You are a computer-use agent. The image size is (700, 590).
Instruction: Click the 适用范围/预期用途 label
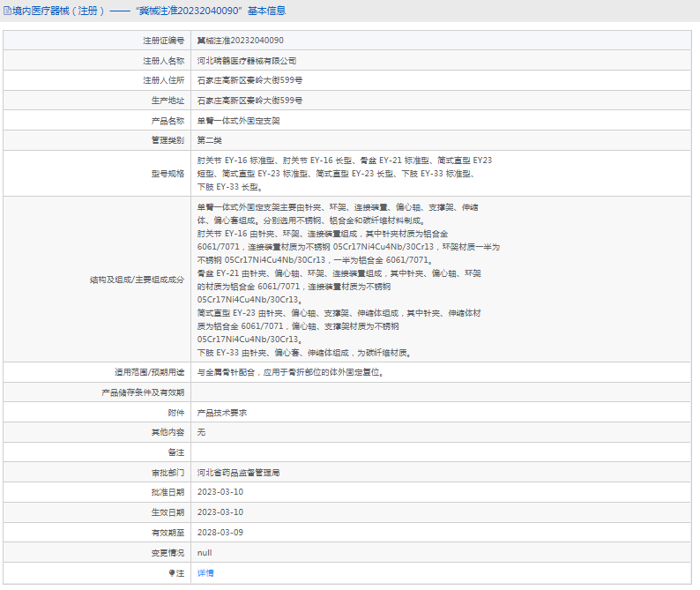coord(149,372)
